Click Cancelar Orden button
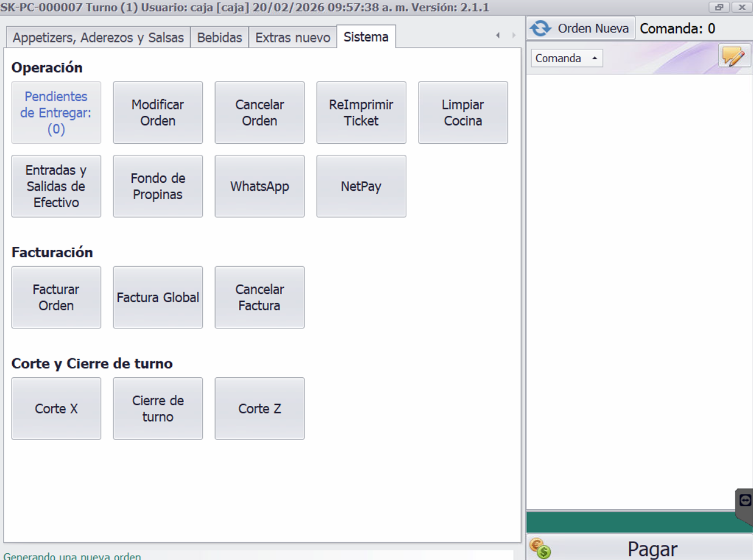Image resolution: width=753 pixels, height=560 pixels. pyautogui.click(x=260, y=113)
